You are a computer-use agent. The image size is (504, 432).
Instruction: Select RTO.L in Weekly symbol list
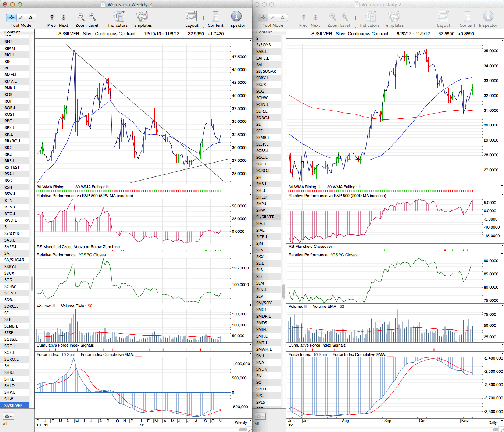(x=15, y=214)
